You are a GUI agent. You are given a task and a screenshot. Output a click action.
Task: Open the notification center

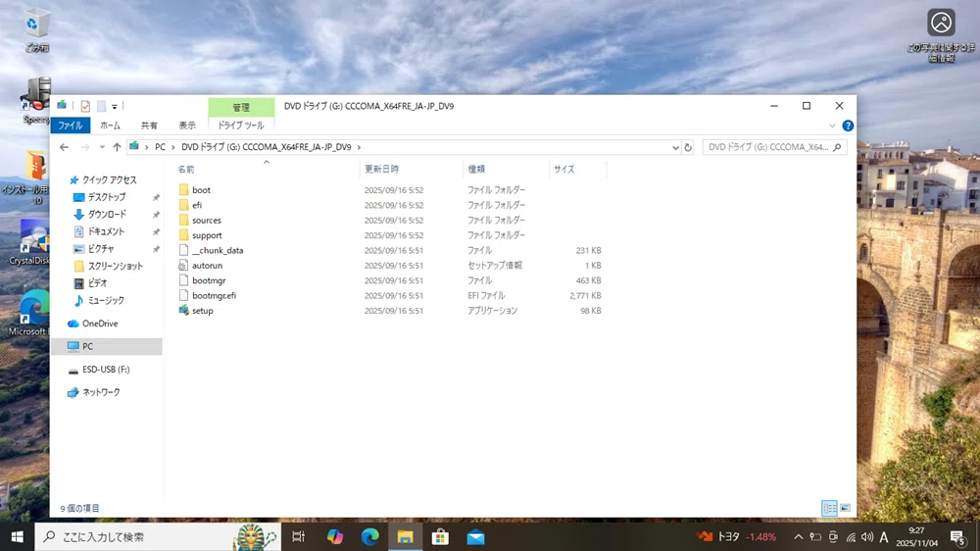pyautogui.click(x=957, y=536)
